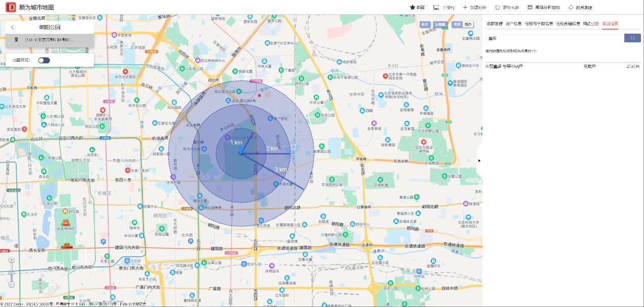Switch map layer to 地图 mode

pyautogui.click(x=457, y=24)
